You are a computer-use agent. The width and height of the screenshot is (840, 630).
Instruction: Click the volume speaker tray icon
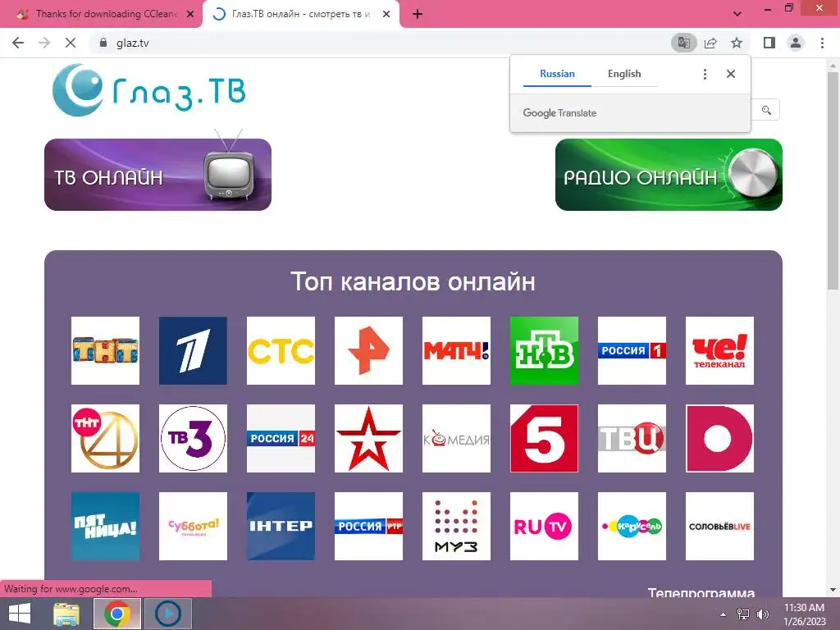click(762, 614)
